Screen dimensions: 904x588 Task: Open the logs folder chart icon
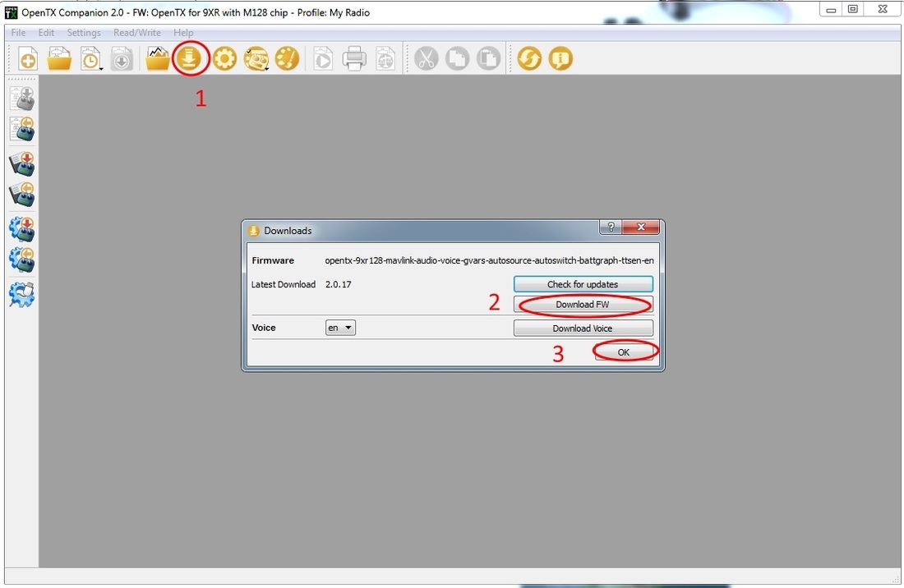[158, 59]
